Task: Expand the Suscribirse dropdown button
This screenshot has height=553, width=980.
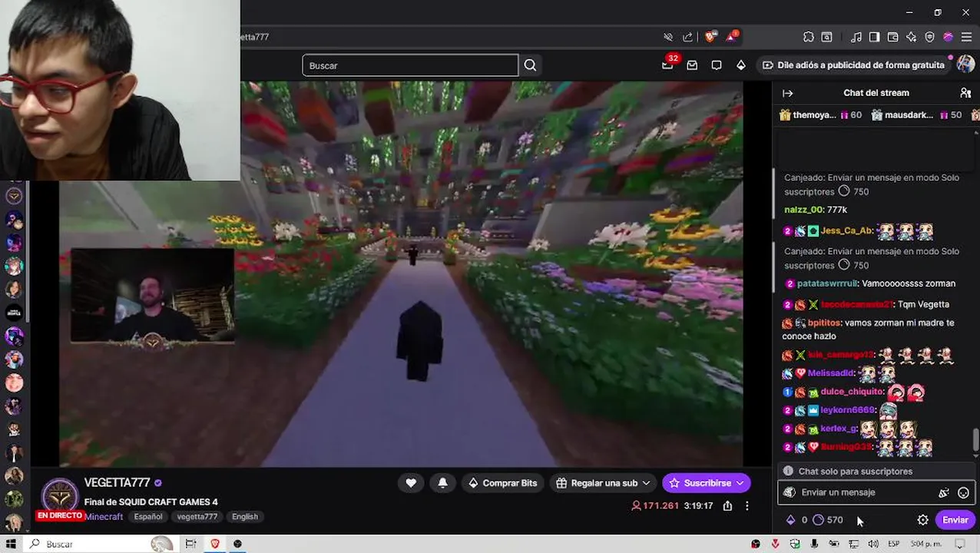Action: [740, 483]
